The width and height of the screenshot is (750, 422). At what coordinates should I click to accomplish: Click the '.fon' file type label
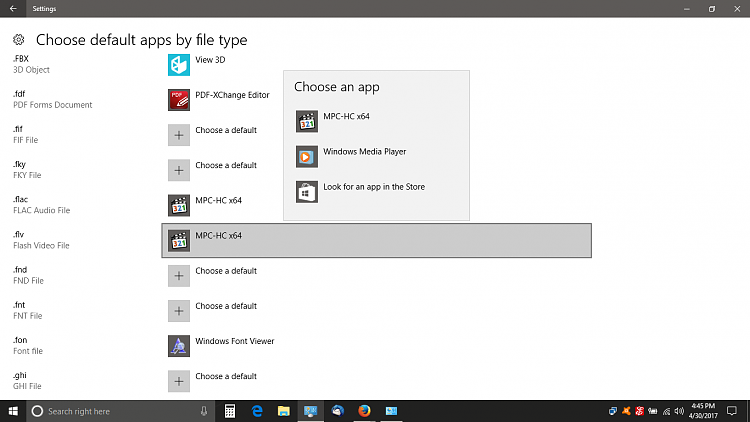tap(20, 340)
